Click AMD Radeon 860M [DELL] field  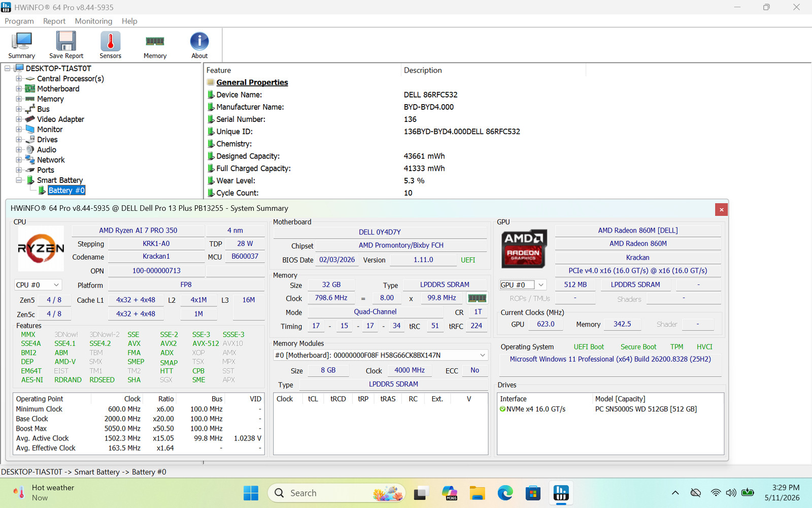click(x=638, y=231)
